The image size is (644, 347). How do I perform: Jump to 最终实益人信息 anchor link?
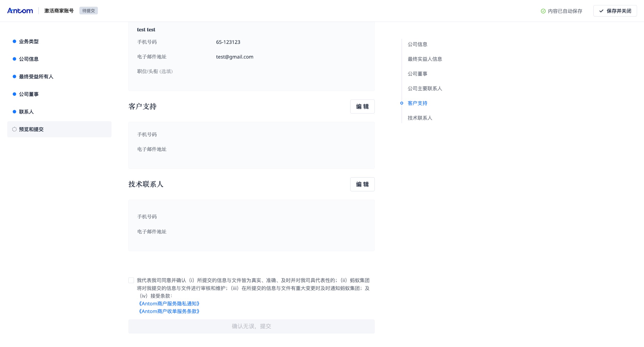coord(425,59)
